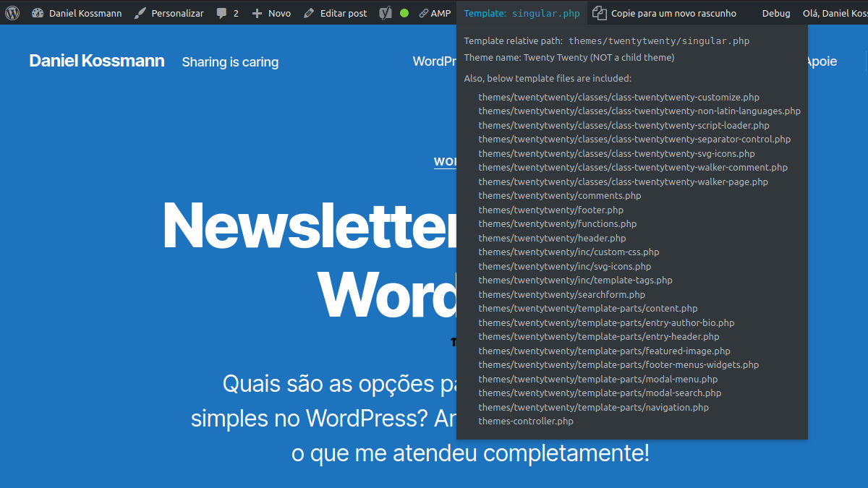This screenshot has width=868, height=488.
Task: Click themes/twentytwenty/functions.php path
Action: [557, 224]
